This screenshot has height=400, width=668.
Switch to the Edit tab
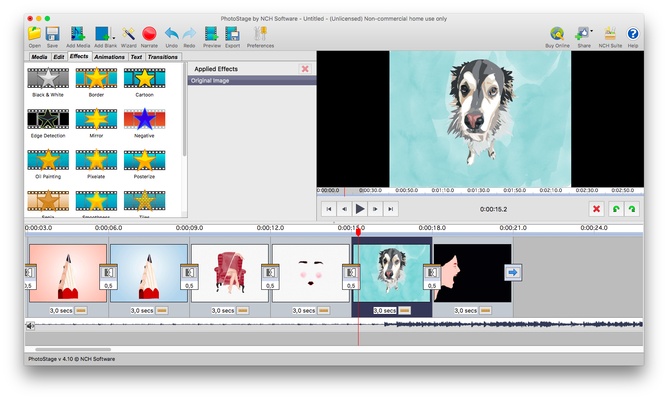click(59, 57)
